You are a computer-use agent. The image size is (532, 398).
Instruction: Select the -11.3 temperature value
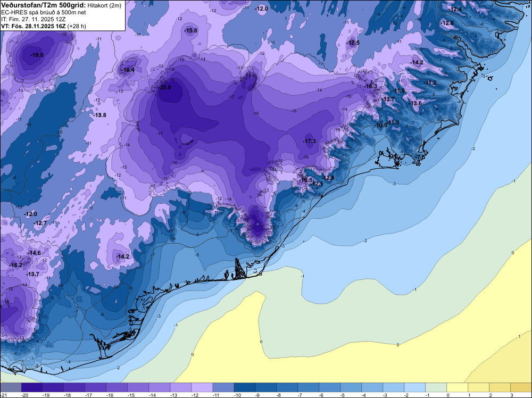tap(393, 122)
